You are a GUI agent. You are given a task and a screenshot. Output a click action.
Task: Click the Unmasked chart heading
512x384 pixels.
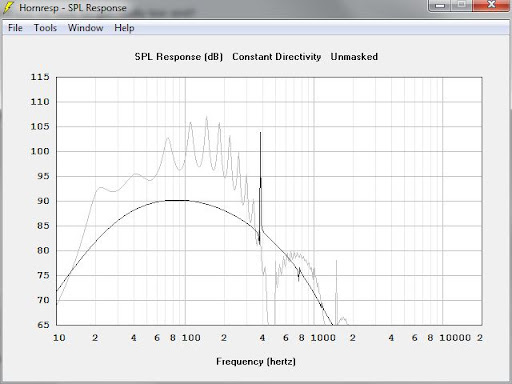click(x=354, y=57)
